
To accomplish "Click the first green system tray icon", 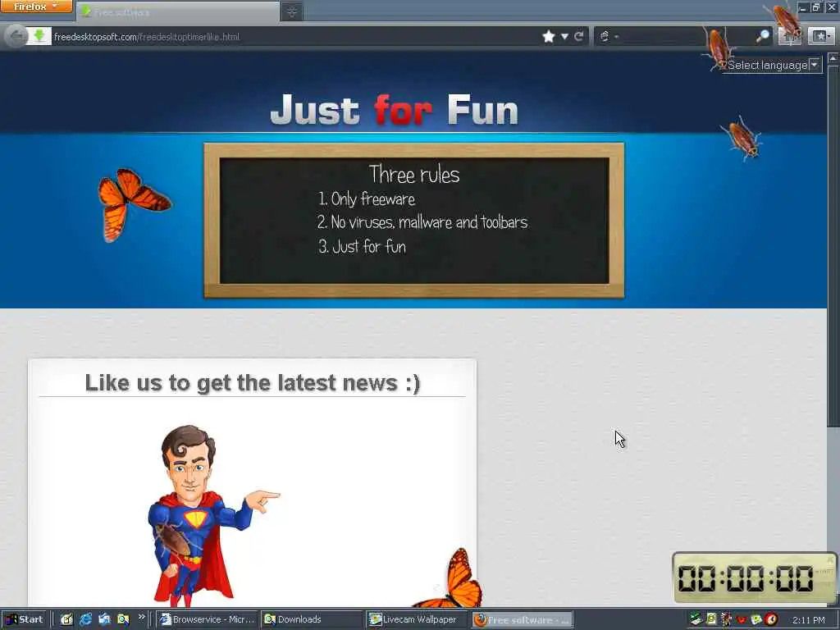I will click(x=696, y=619).
